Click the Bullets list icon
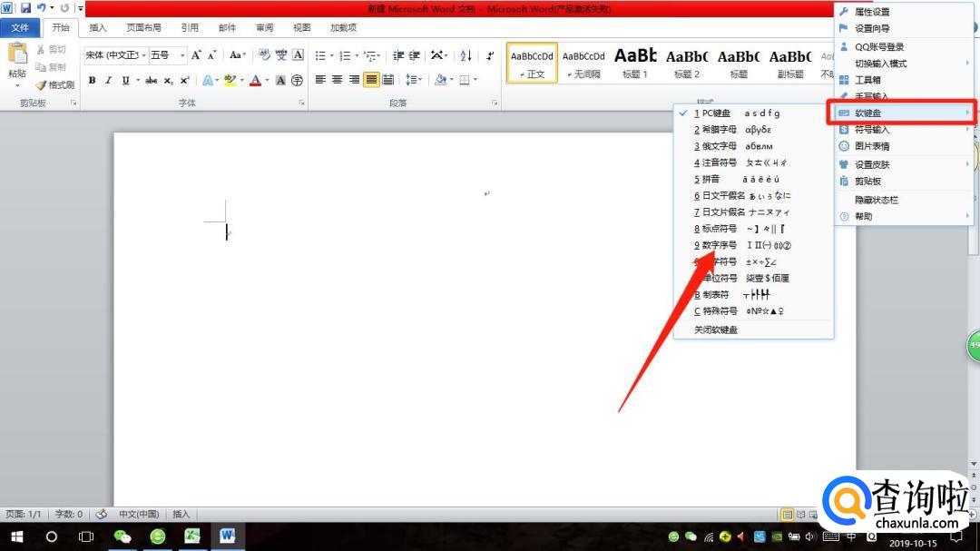Screen dimensions: 980x551 coord(320,55)
